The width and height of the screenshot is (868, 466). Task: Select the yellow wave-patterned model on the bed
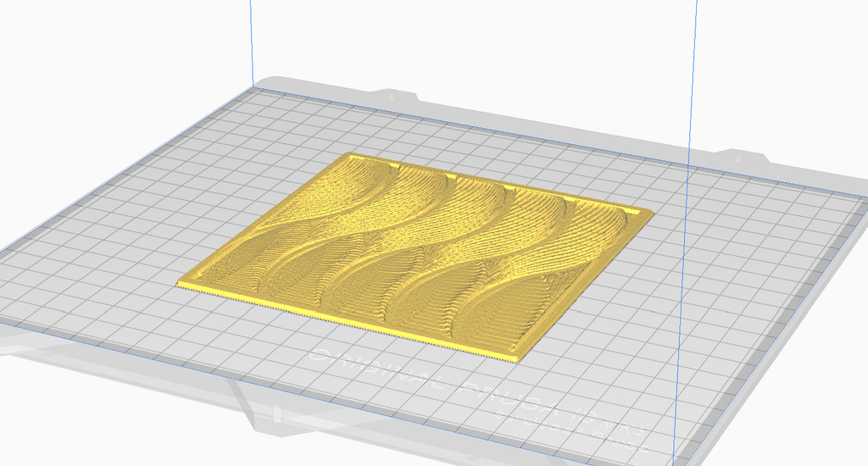coord(415,258)
